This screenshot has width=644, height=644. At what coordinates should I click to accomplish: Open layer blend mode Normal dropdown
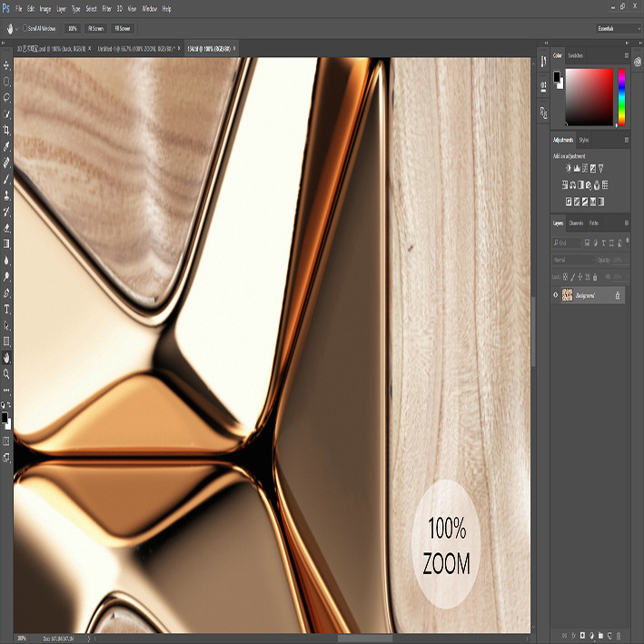[573, 260]
